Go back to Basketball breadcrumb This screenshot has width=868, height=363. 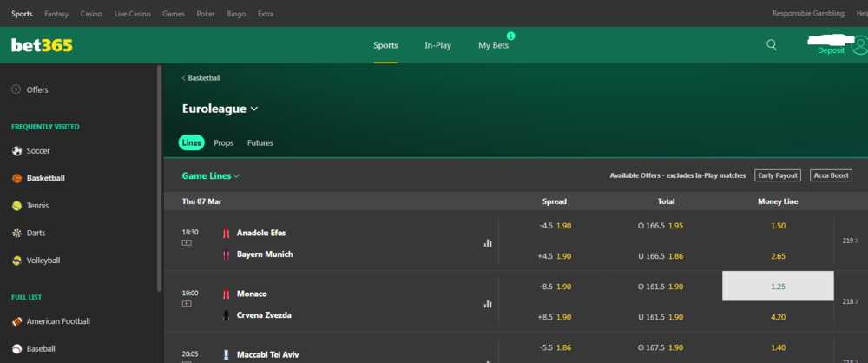[201, 78]
